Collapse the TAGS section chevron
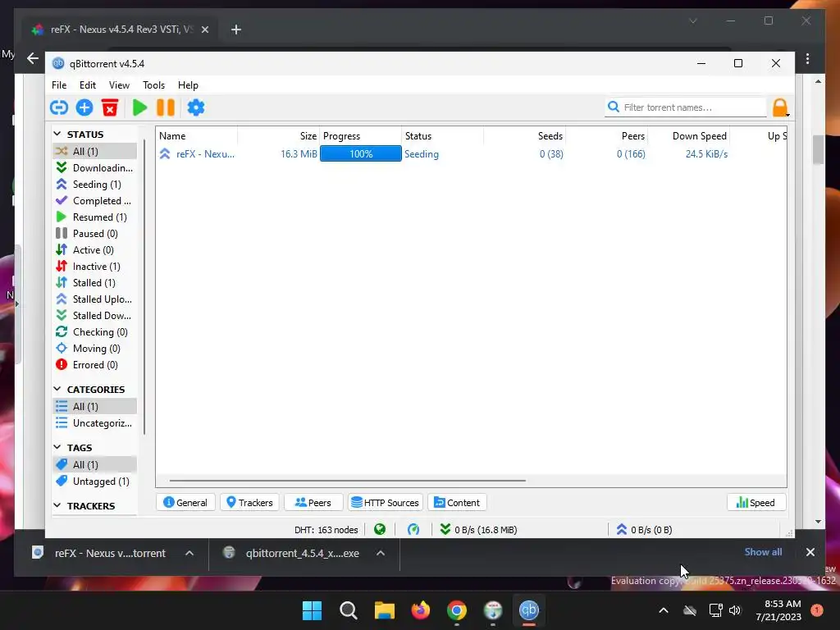This screenshot has height=630, width=840. (57, 447)
